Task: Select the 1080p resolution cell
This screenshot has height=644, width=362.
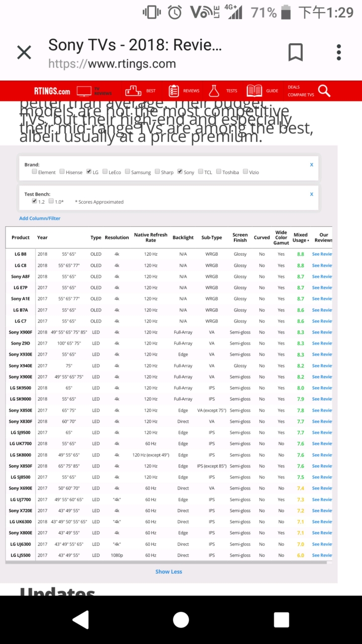Action: 117,555
